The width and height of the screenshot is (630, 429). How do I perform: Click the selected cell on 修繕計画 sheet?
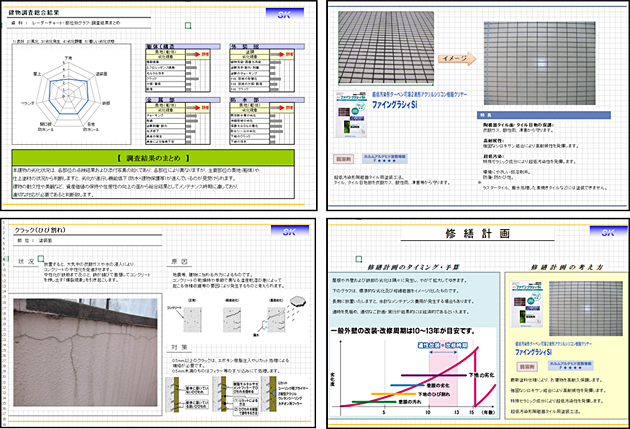pos(359,259)
